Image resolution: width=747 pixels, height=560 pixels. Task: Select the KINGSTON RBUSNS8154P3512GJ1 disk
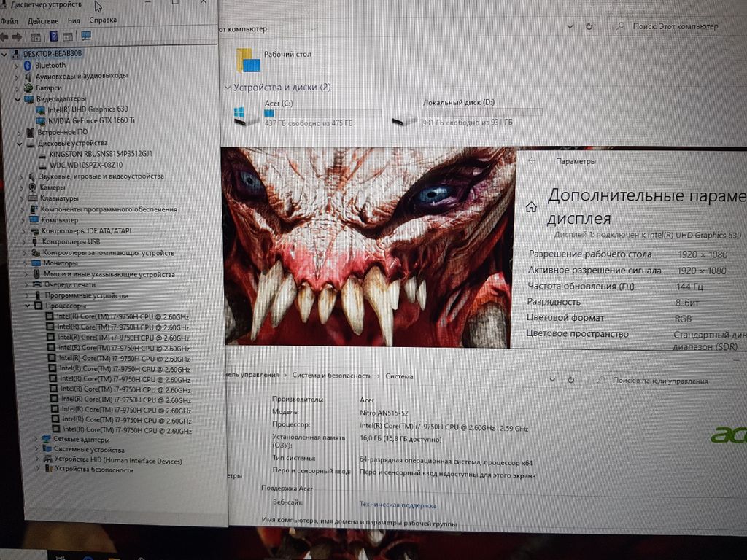[x=101, y=154]
